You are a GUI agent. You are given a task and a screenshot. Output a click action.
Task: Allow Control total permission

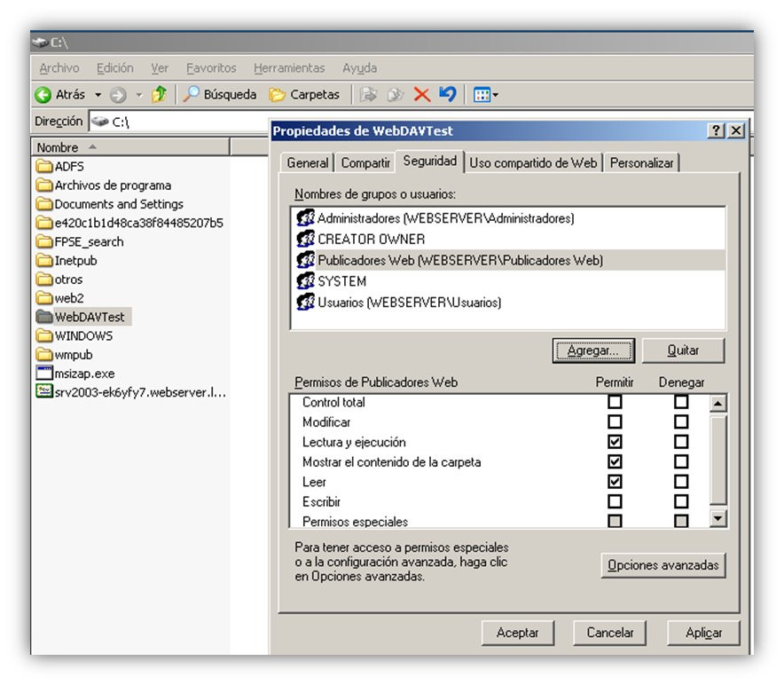[615, 402]
